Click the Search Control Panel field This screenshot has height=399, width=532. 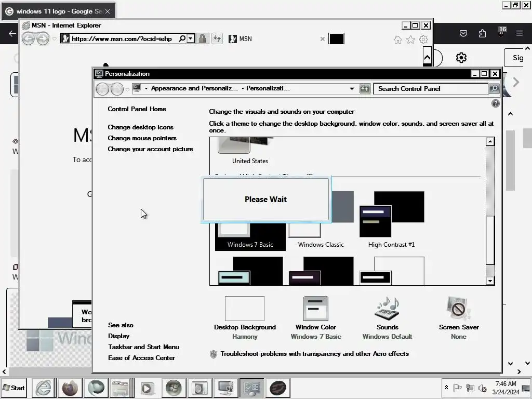tap(431, 88)
